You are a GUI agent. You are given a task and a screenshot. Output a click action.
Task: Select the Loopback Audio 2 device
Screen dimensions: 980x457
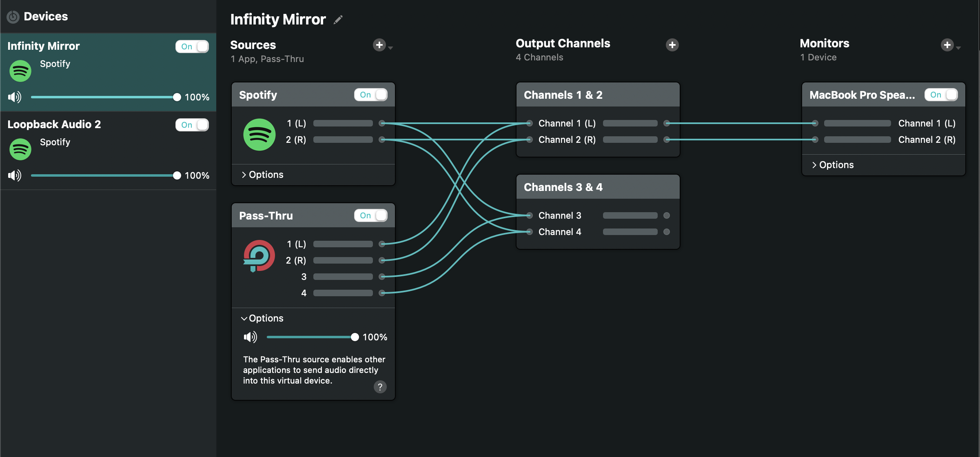(x=54, y=124)
